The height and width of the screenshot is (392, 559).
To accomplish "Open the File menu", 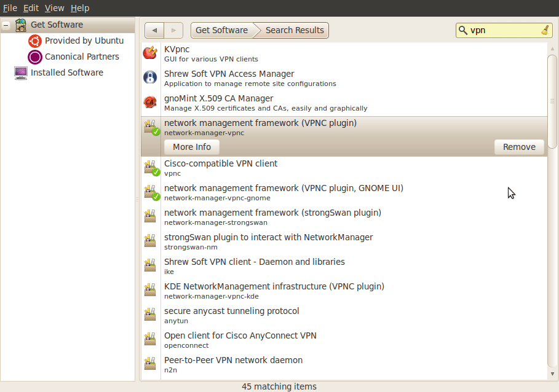I will point(10,8).
